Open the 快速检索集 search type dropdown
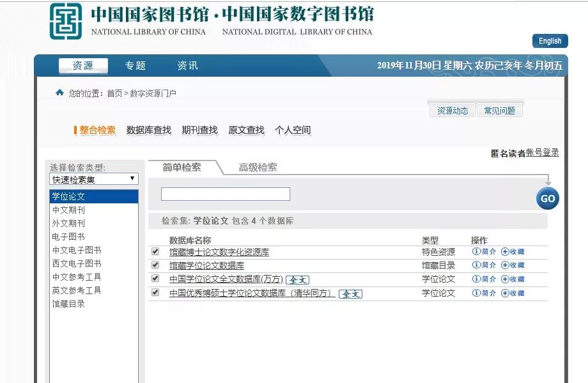The image size is (588, 383). coord(94,179)
